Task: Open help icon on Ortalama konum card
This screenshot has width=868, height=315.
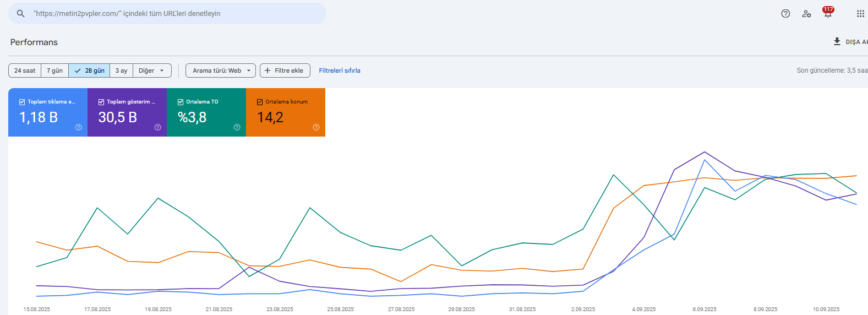Action: pos(316,127)
